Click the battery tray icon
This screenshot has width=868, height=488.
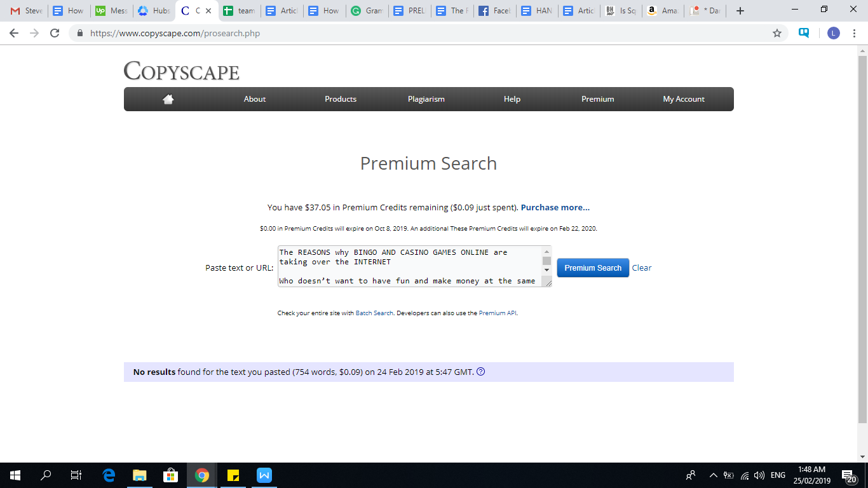click(729, 475)
